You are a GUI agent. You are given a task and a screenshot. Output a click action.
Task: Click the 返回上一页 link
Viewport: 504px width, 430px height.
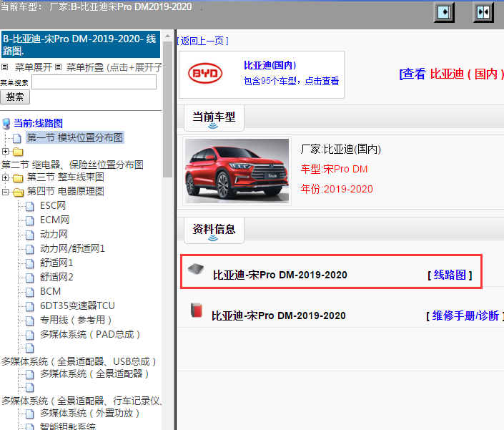point(203,41)
